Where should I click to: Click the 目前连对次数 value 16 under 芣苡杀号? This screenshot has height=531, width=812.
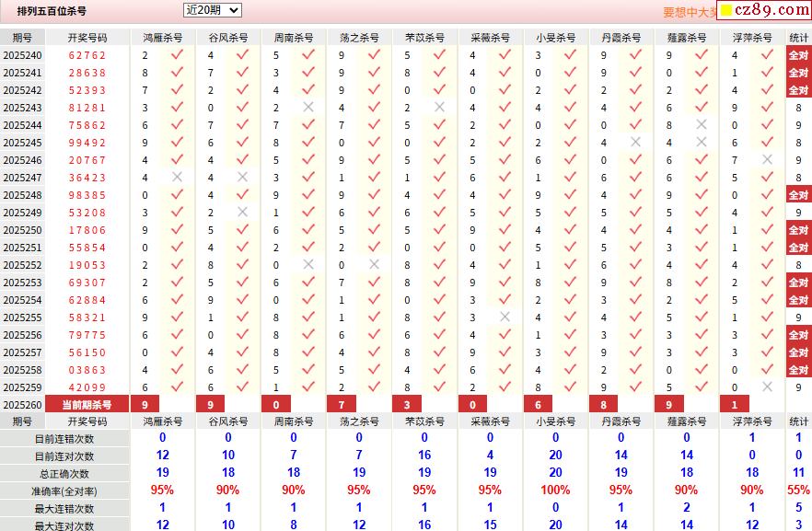424,455
